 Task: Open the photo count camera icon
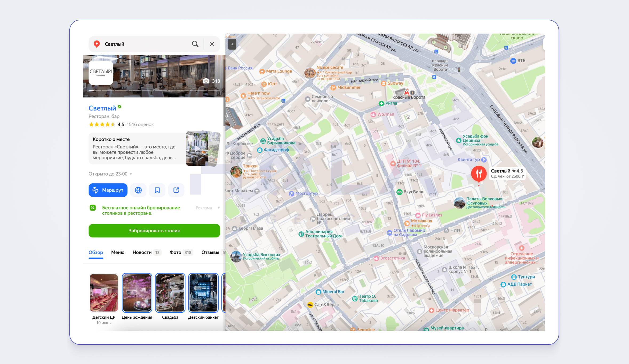coord(206,81)
